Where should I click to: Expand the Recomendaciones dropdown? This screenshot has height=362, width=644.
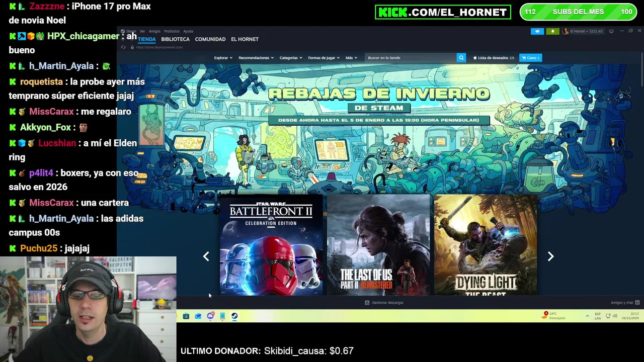click(x=256, y=58)
